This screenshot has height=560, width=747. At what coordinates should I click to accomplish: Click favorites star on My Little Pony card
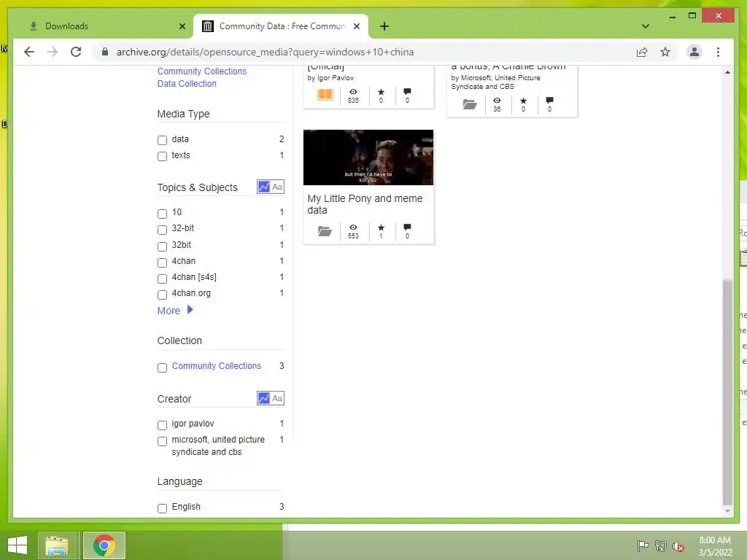(x=381, y=227)
